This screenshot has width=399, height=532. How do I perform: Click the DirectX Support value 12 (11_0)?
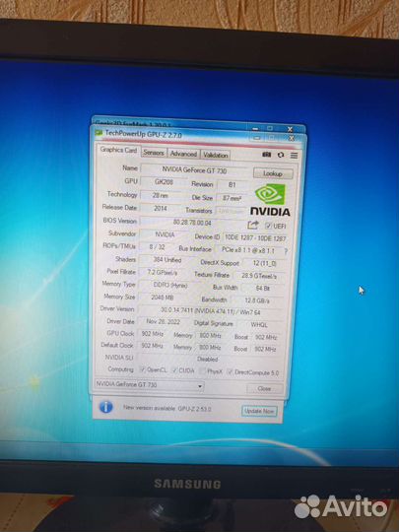point(264,263)
